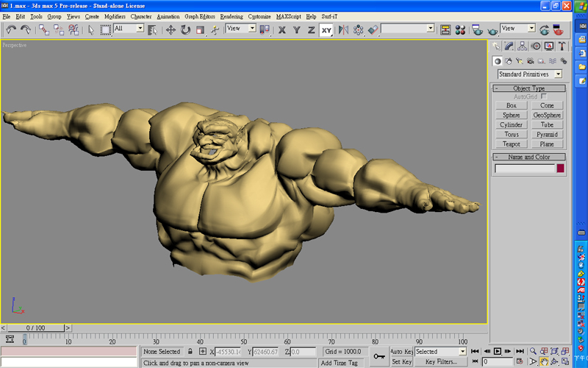Open the Key Filters dialog

[441, 361]
